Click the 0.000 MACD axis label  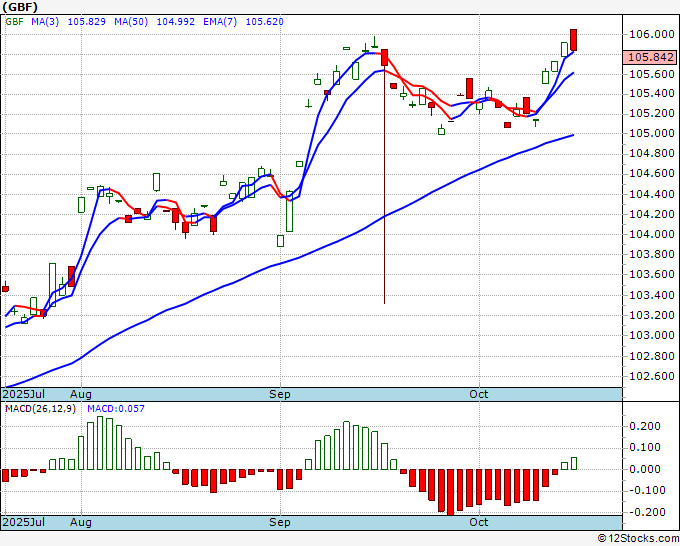[x=645, y=469]
